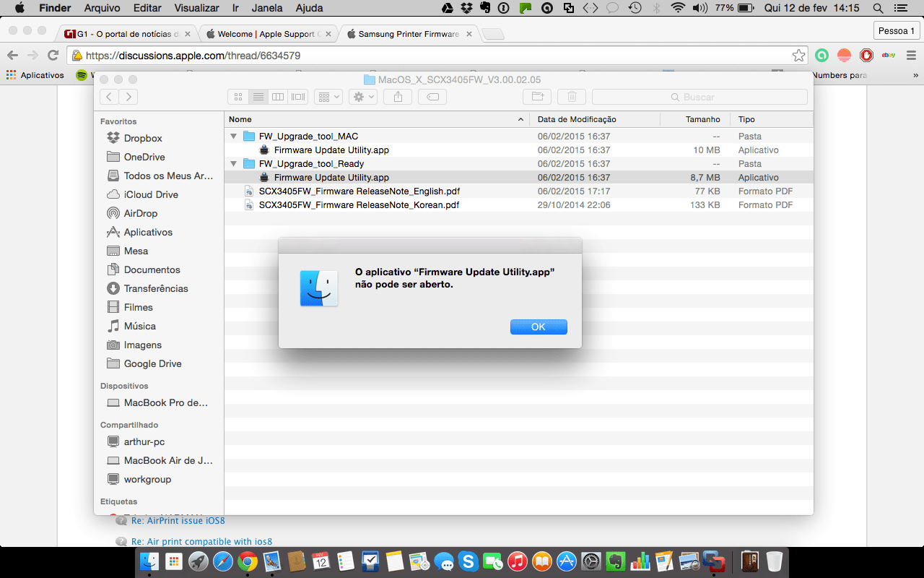Switch Finder to Cover Flow view
Image resolution: width=924 pixels, height=578 pixels.
click(298, 97)
